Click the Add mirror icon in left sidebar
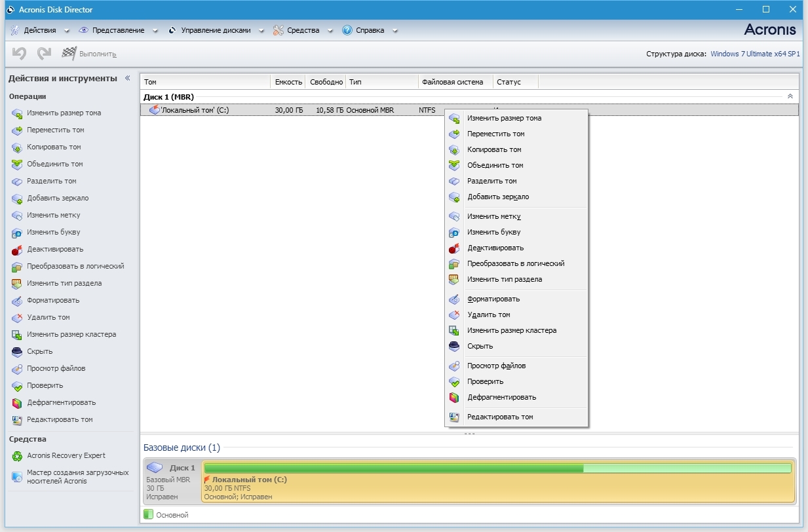Screen dimensions: 808x532 17,199
